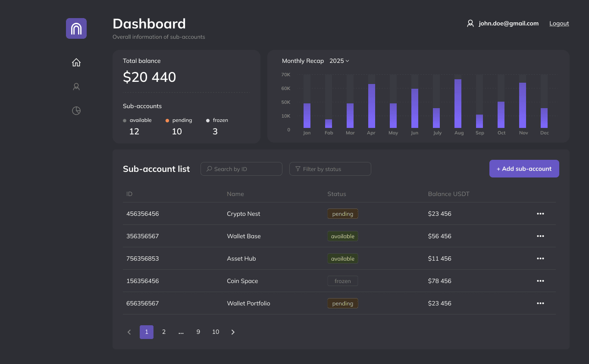Open the Filter by status dropdown
The width and height of the screenshot is (589, 364).
[330, 169]
